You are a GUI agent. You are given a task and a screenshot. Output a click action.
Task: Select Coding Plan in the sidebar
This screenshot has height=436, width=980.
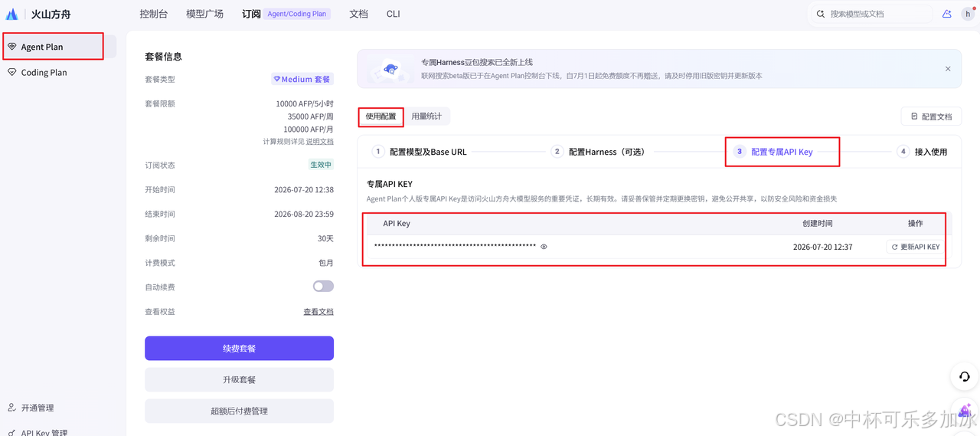pyautogui.click(x=59, y=72)
